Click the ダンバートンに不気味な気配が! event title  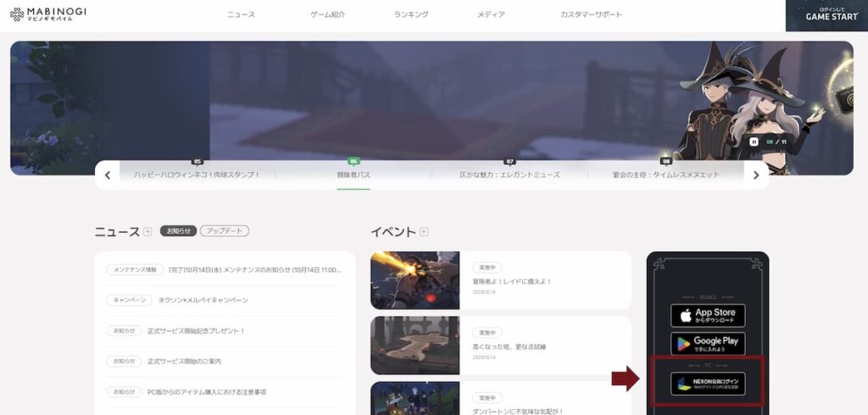click(518, 412)
